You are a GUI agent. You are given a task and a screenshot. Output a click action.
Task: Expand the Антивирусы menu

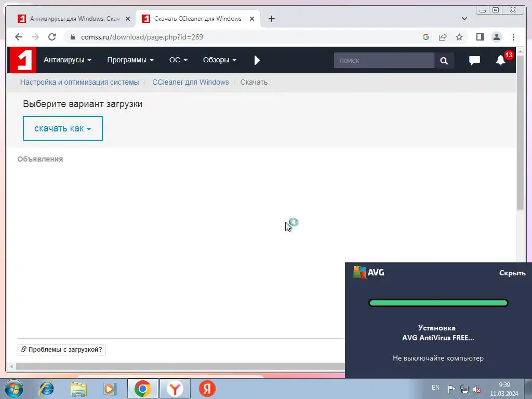click(x=67, y=60)
